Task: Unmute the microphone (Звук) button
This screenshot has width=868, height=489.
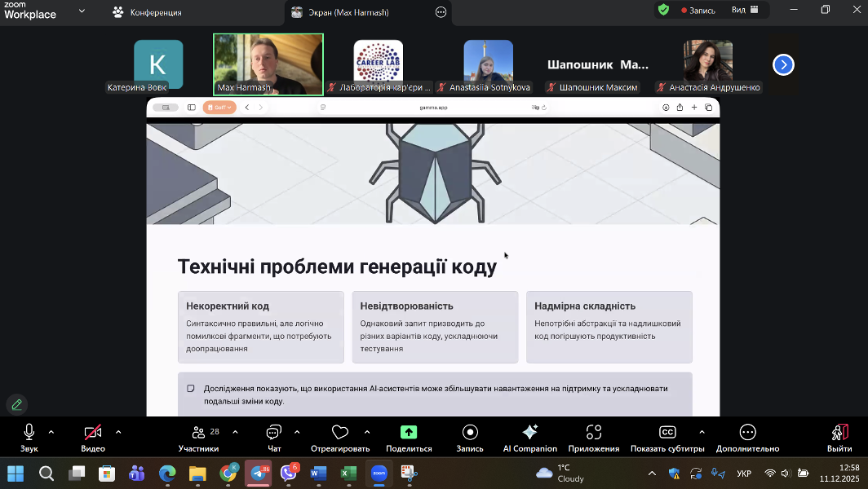Action: pyautogui.click(x=29, y=433)
